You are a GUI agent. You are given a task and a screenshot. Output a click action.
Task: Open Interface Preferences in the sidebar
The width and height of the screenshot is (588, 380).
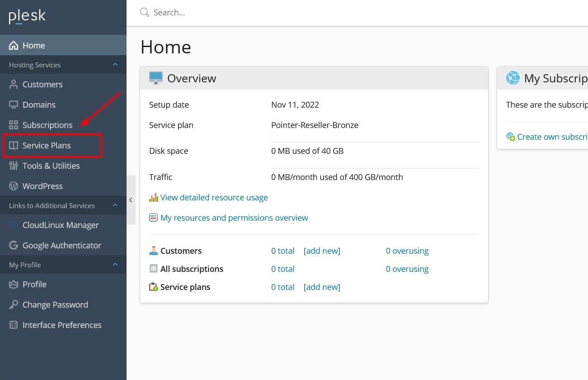[63, 325]
